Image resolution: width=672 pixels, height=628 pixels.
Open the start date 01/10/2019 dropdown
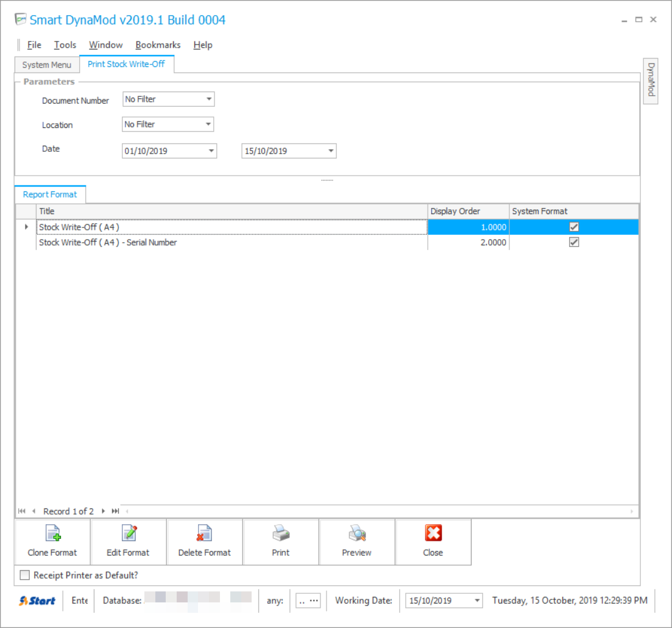click(211, 151)
